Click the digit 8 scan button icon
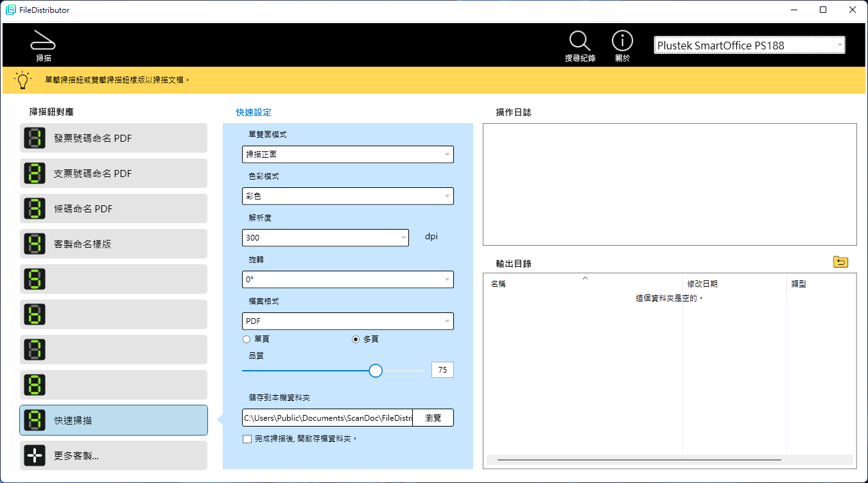The width and height of the screenshot is (868, 483). 35,385
